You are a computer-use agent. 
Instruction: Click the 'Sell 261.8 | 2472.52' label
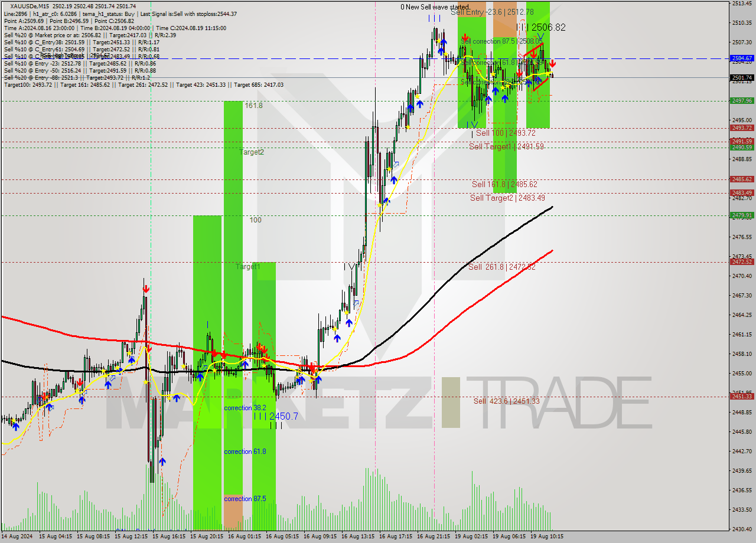point(502,267)
